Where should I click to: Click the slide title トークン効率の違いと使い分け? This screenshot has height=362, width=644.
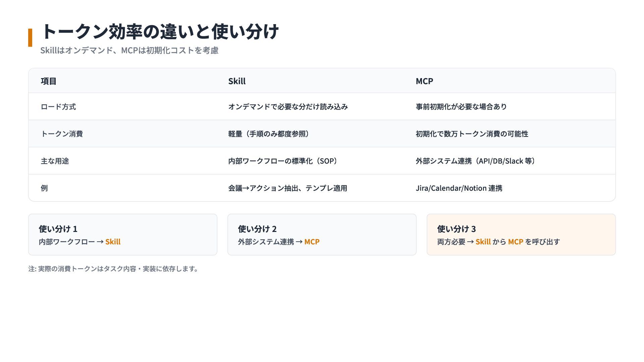tap(159, 32)
